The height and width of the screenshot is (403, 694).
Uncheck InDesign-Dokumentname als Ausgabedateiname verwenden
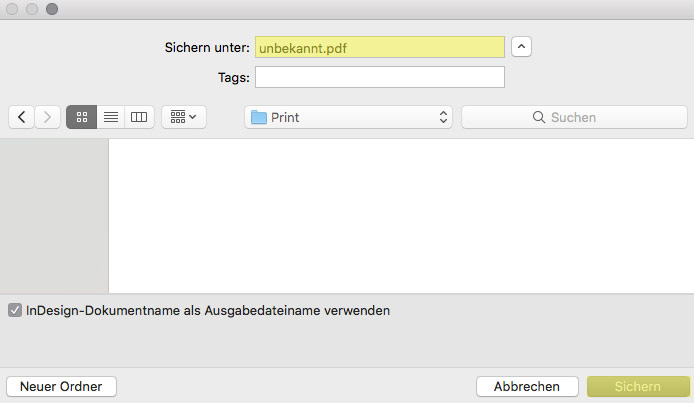point(15,310)
